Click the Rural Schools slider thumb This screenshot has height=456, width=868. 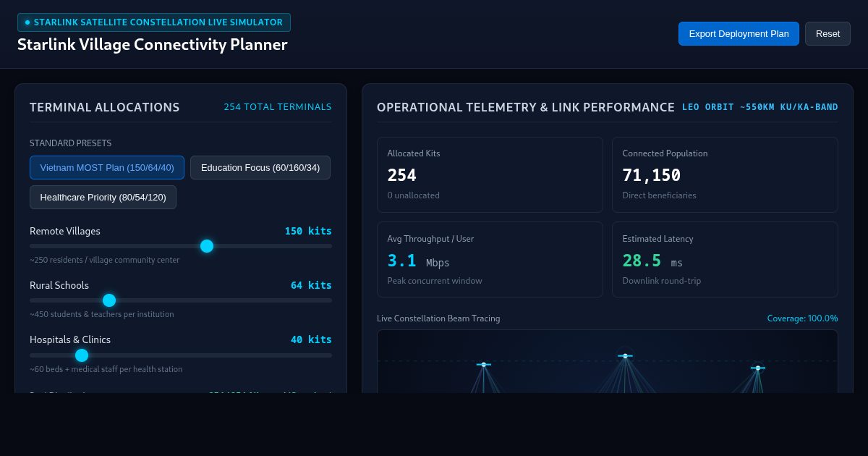(x=109, y=300)
